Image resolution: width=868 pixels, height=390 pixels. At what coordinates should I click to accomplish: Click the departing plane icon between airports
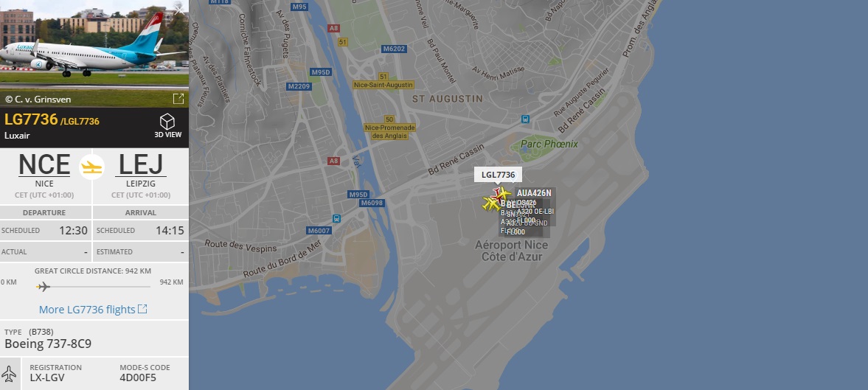[x=92, y=167]
